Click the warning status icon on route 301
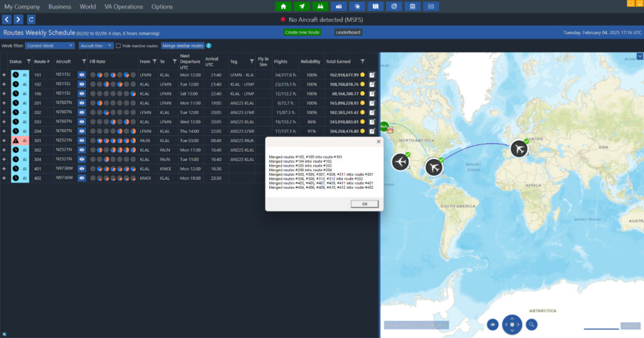This screenshot has height=338, width=644. [x=16, y=140]
